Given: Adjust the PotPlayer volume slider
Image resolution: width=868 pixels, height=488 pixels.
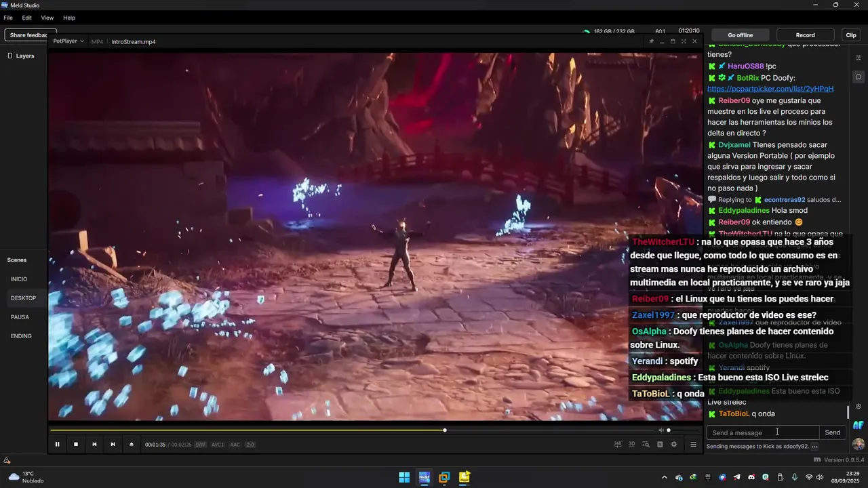Looking at the screenshot, I should [683, 430].
